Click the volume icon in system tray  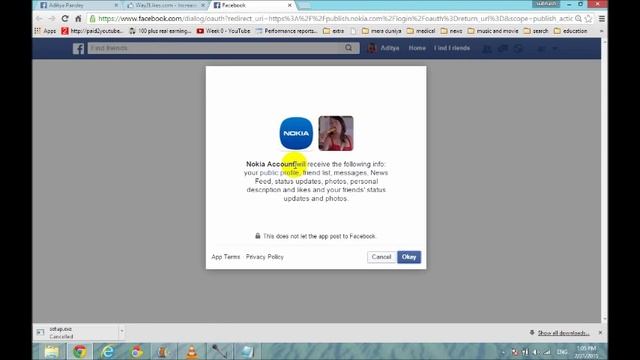536,352
